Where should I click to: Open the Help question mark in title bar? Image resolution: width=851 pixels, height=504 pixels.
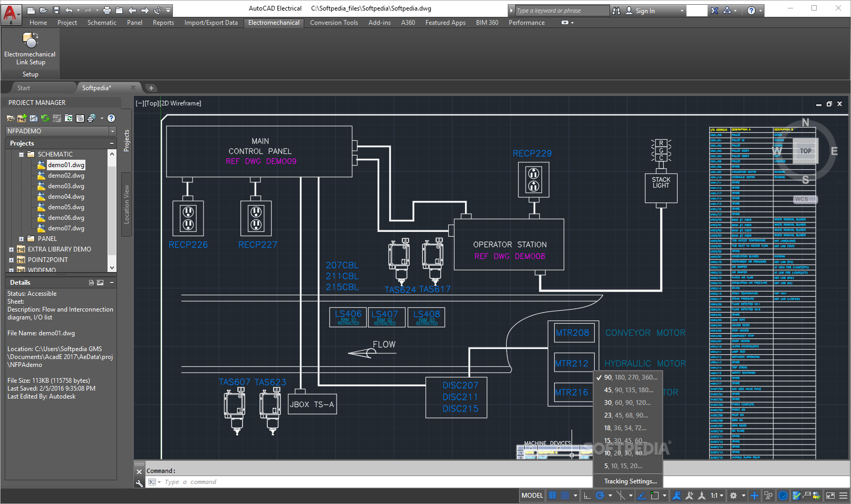click(751, 11)
